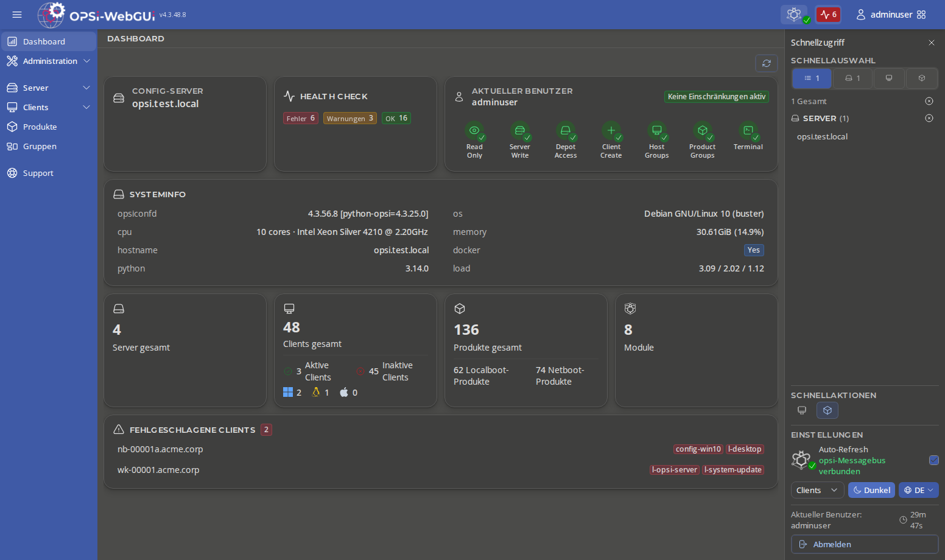
Task: Click the Server Write permission icon
Action: click(520, 131)
